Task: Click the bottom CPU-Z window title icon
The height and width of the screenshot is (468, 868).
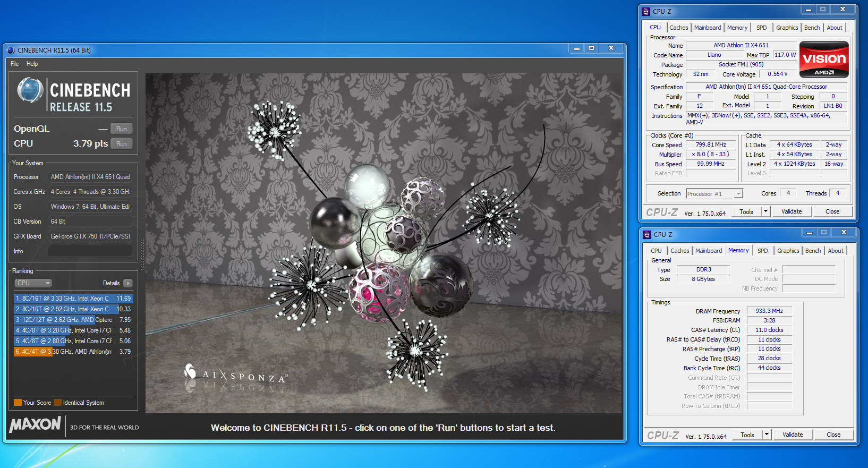Action: point(647,234)
